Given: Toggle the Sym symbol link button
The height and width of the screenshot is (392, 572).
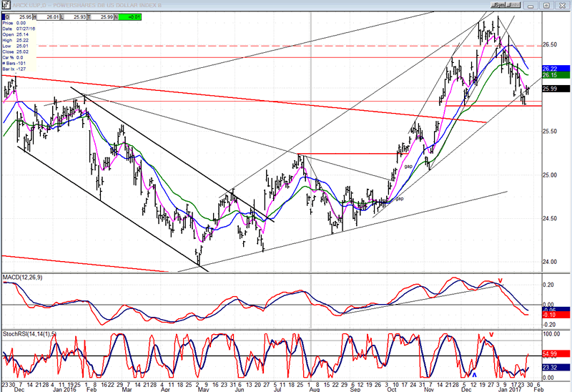Looking at the screenshot, I should pyautogui.click(x=498, y=5).
